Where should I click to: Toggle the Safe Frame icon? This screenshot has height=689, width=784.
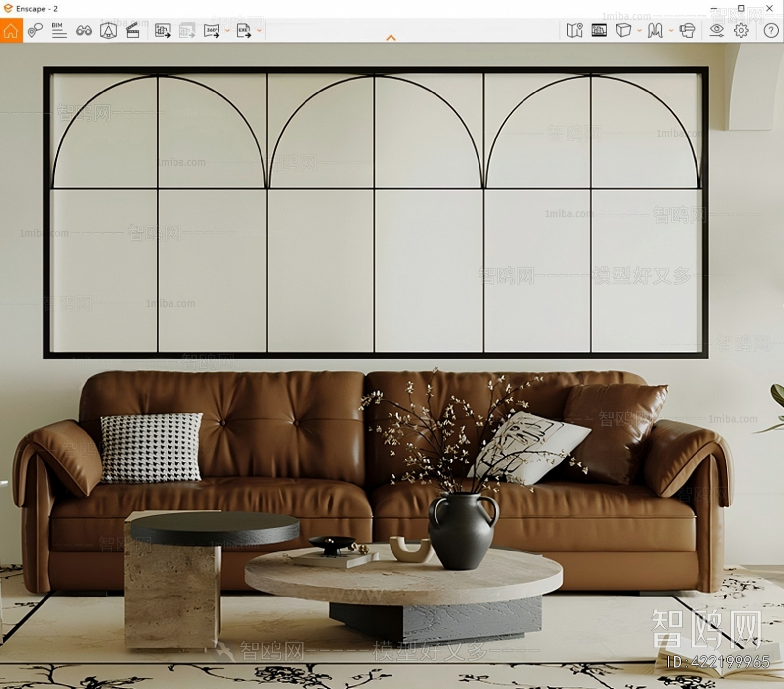coord(108,30)
